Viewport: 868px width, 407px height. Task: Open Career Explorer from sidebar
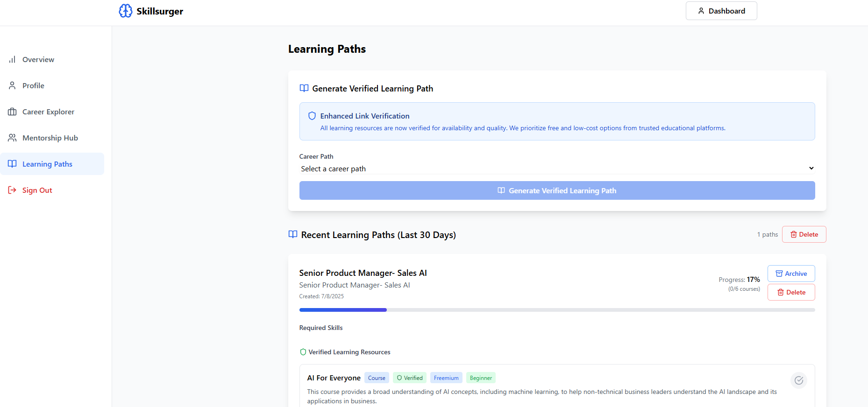coord(48,112)
